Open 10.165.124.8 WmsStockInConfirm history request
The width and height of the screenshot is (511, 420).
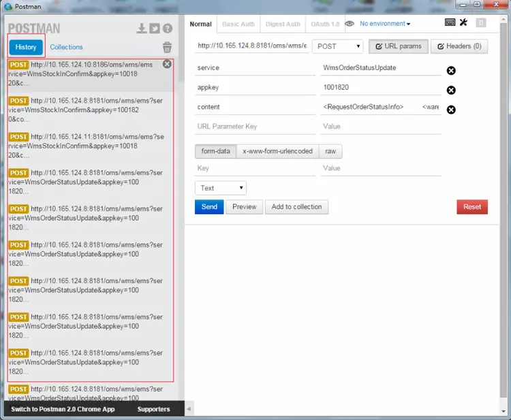(x=86, y=110)
